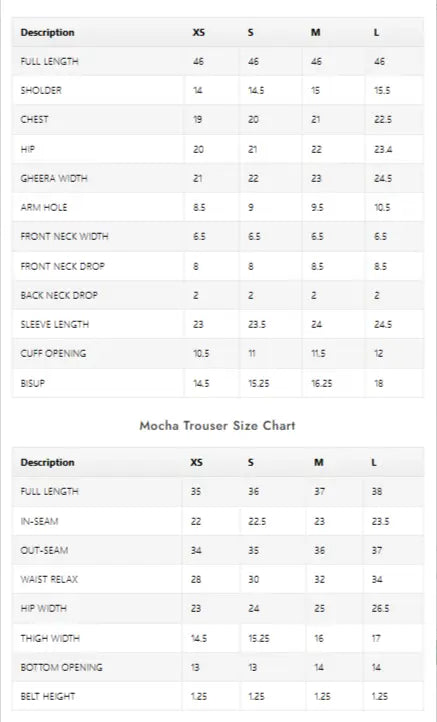Image resolution: width=437 pixels, height=722 pixels.
Task: Select the CHEST value 22.5 cell
Action: tap(383, 119)
